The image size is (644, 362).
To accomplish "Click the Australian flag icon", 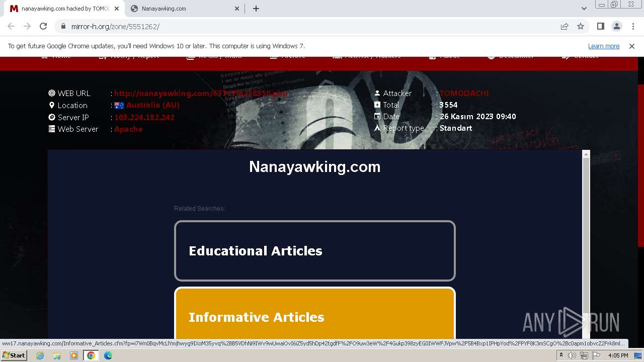I will [119, 105].
